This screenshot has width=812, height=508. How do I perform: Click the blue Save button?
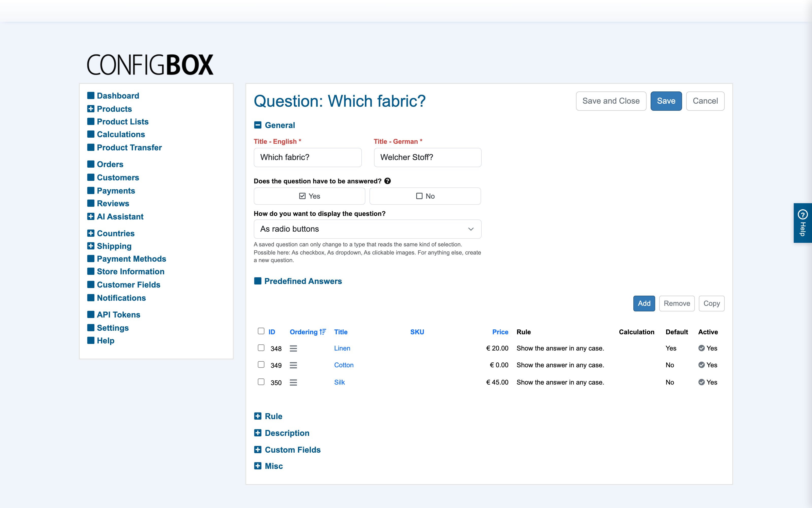pyautogui.click(x=666, y=101)
